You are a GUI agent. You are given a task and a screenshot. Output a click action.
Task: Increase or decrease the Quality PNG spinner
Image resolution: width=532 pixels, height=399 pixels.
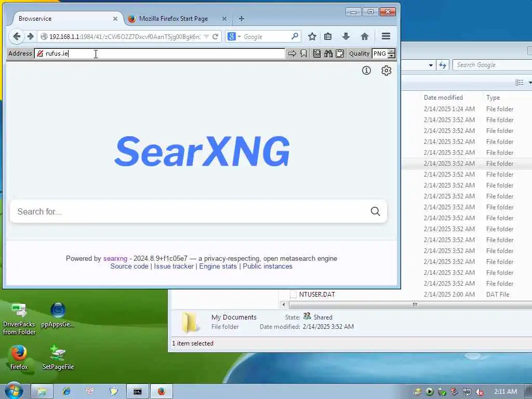(392, 54)
